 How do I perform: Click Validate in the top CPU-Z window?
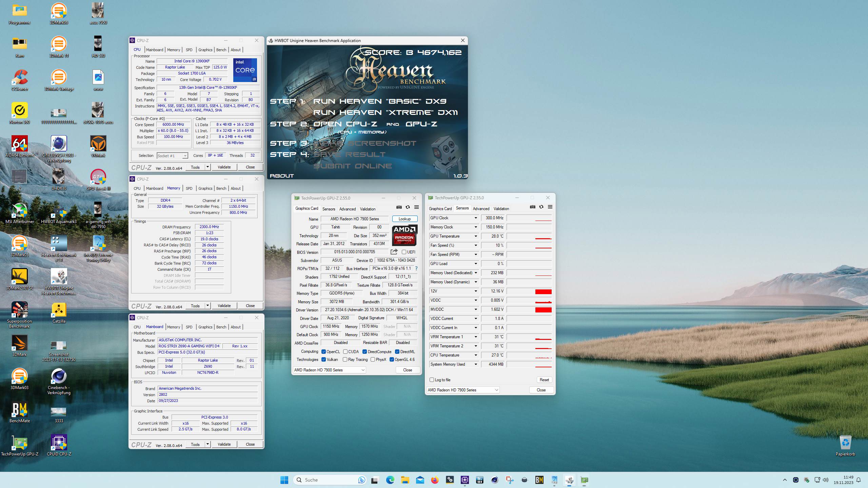click(224, 167)
